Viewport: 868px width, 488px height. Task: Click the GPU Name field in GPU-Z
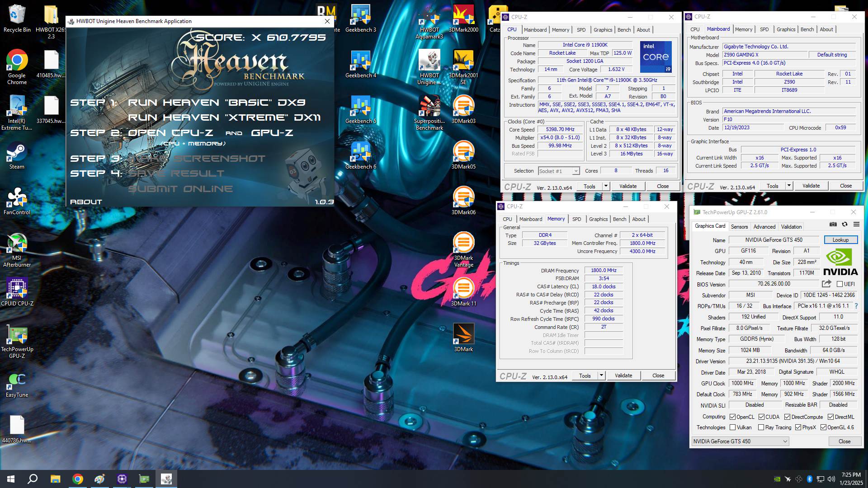774,240
